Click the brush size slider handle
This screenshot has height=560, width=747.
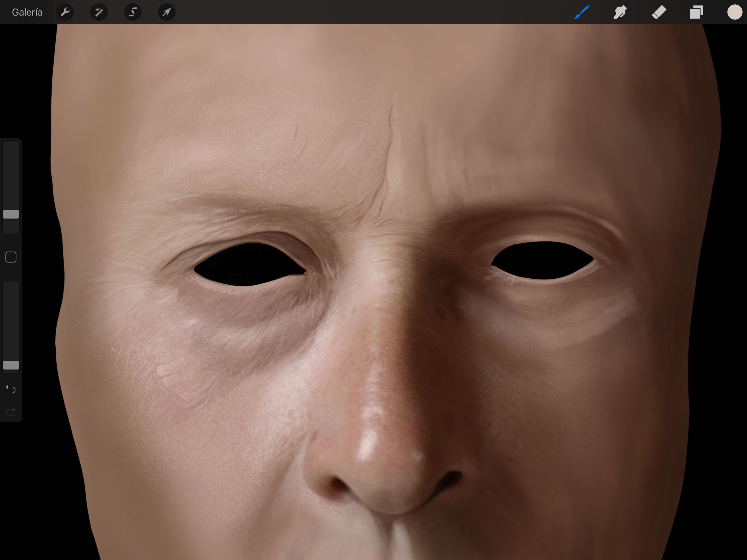click(11, 214)
